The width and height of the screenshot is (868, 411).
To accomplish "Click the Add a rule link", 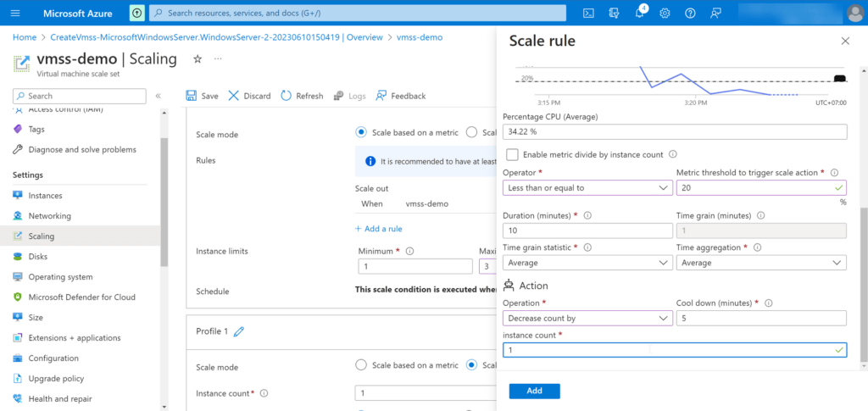I will [x=378, y=229].
